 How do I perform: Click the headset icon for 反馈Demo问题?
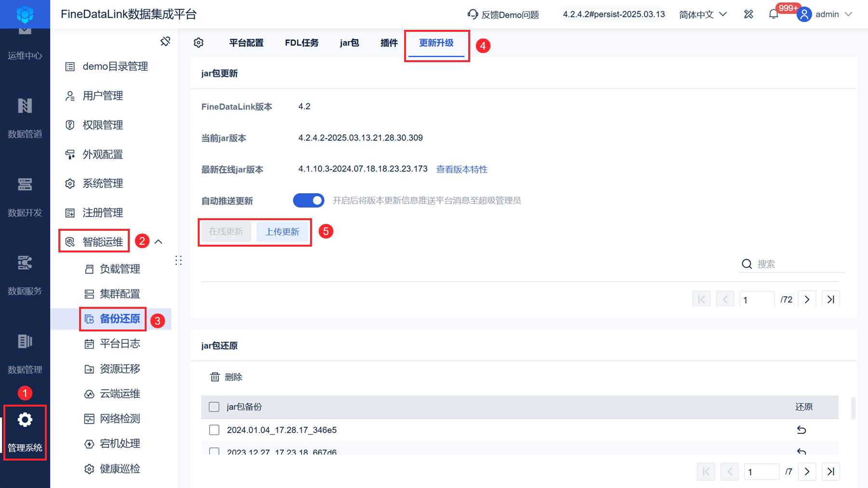click(x=473, y=14)
